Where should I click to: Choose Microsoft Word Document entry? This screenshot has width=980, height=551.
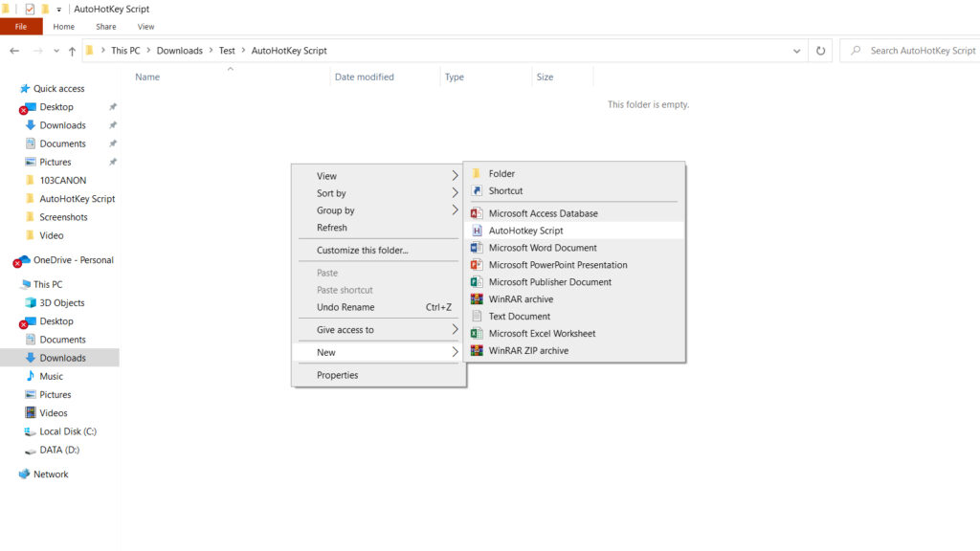(x=574, y=248)
